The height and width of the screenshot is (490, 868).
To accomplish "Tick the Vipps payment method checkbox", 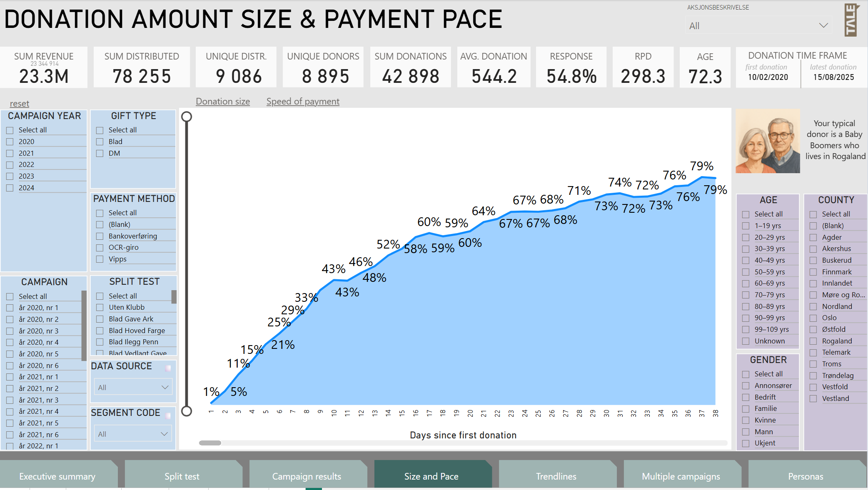I will (x=100, y=259).
